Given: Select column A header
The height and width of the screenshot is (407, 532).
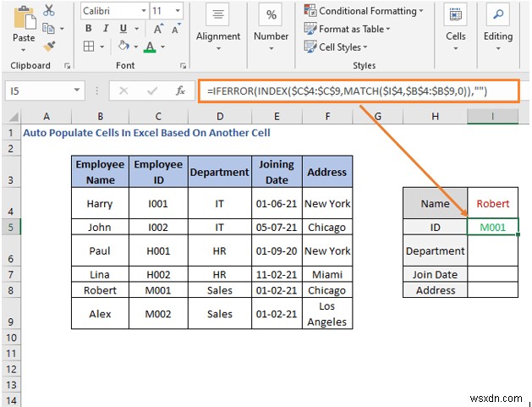Looking at the screenshot, I should tap(47, 117).
